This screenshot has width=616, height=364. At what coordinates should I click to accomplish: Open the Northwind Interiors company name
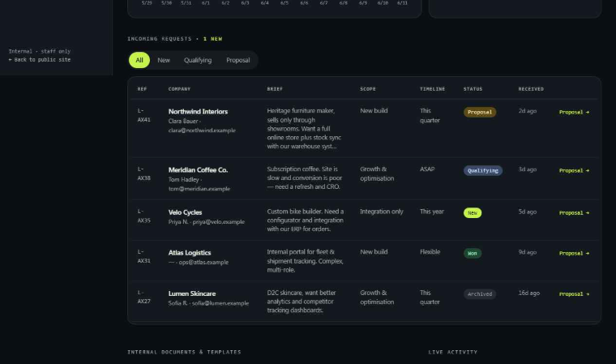(198, 112)
